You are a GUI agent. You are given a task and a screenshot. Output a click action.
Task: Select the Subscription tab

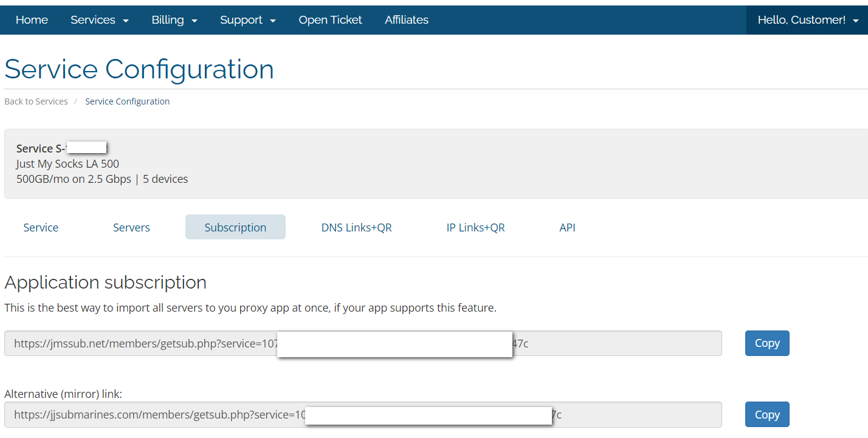click(235, 227)
